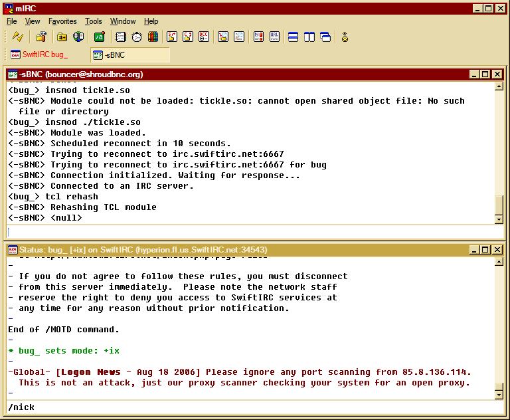The height and width of the screenshot is (420, 510).
Task: Open mIRC Options hammer icon
Action: (x=41, y=37)
